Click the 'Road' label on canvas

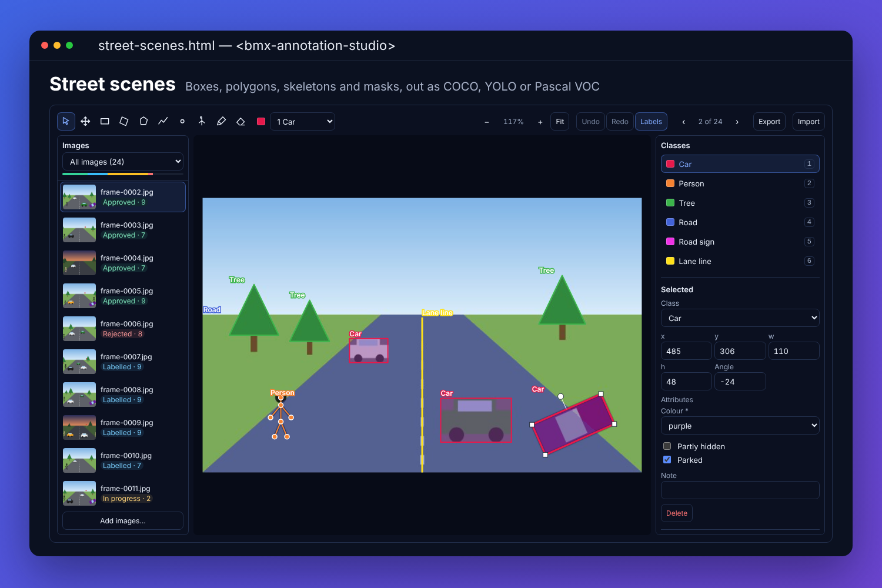coord(212,310)
